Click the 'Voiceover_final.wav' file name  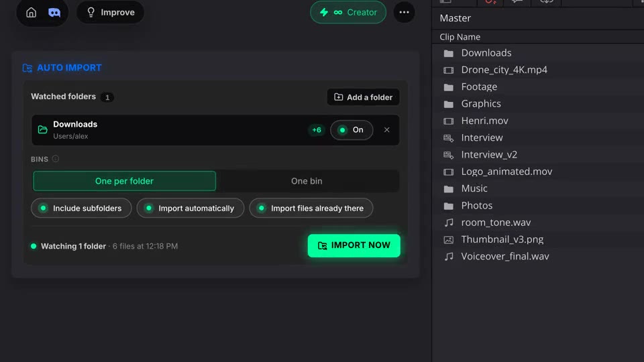click(505, 256)
